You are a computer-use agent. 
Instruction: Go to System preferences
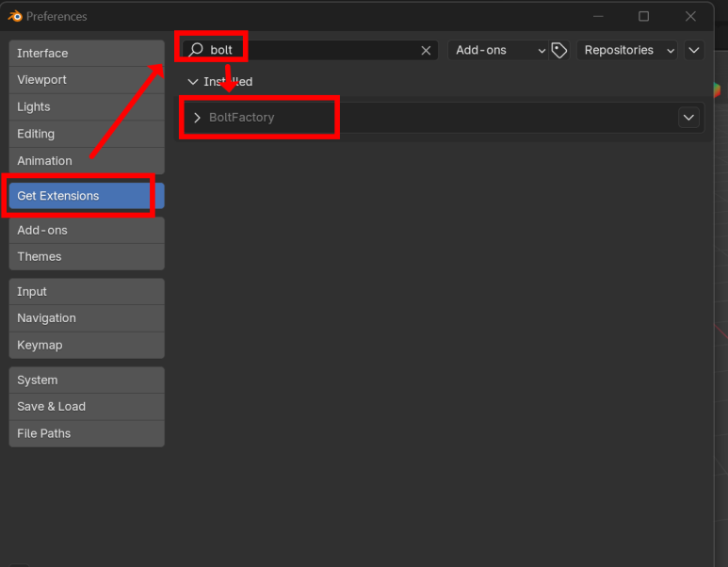click(x=87, y=380)
